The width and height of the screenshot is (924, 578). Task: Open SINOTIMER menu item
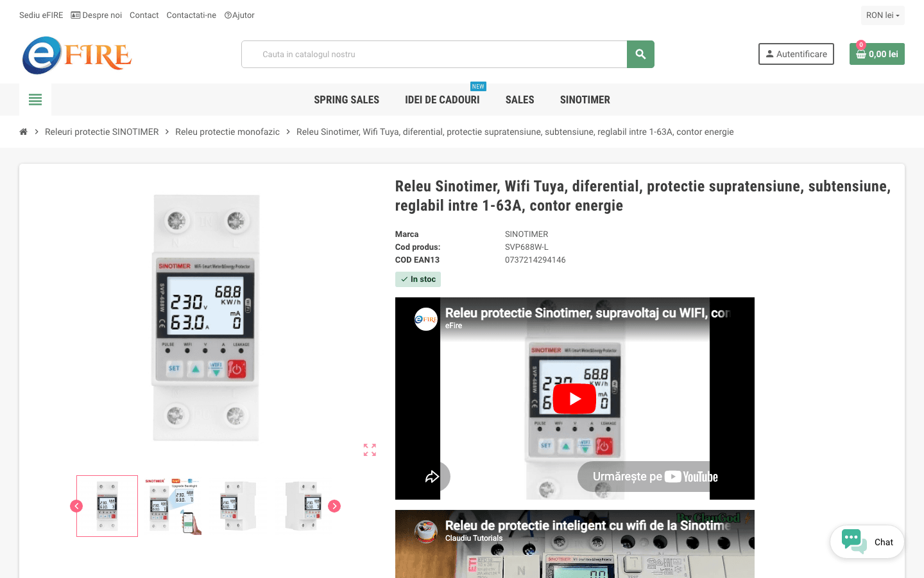coord(585,100)
